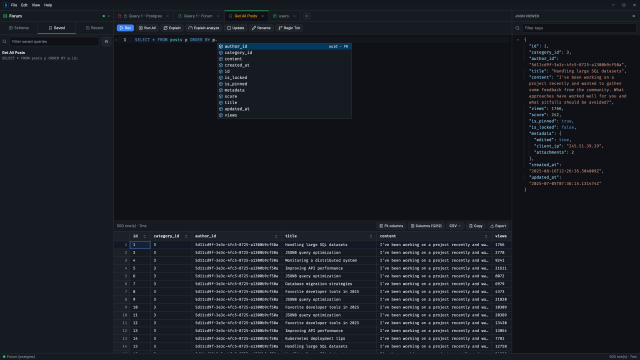The width and height of the screenshot is (640, 360).
Task: Choose id from autocomplete list
Action: pos(284,71)
